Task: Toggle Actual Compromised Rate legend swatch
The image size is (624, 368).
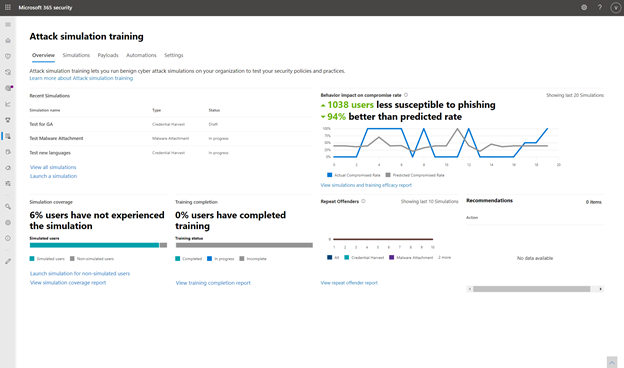Action: coord(330,175)
